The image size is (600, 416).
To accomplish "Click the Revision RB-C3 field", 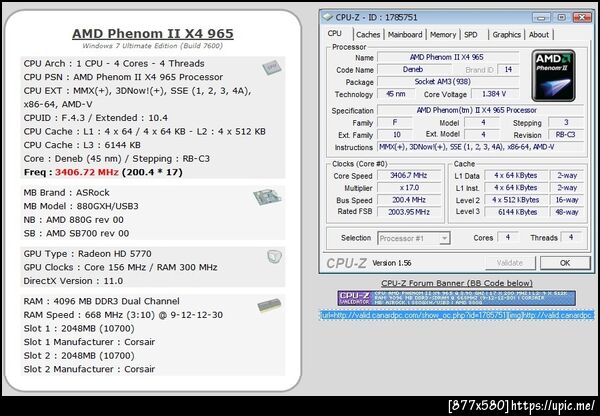I will (x=566, y=135).
